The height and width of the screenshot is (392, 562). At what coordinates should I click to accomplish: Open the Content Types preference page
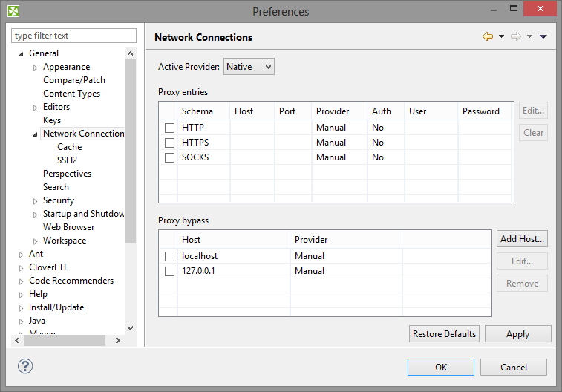[x=71, y=94]
